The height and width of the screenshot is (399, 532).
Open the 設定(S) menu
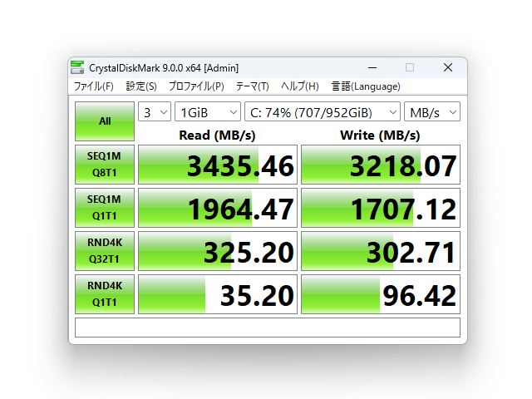[141, 86]
